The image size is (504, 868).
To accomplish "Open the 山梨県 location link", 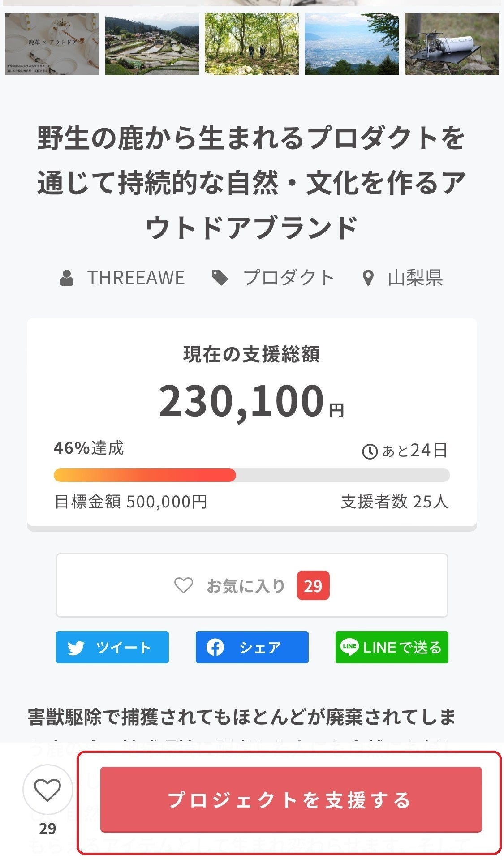I will tap(415, 278).
